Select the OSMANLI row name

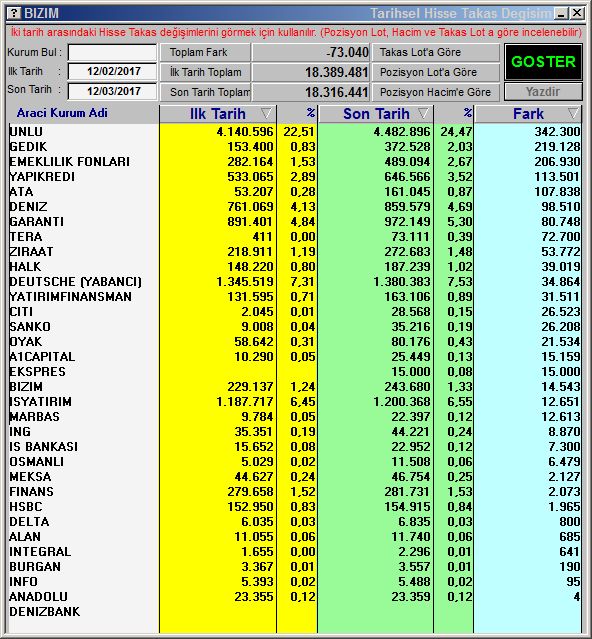[x=37, y=462]
